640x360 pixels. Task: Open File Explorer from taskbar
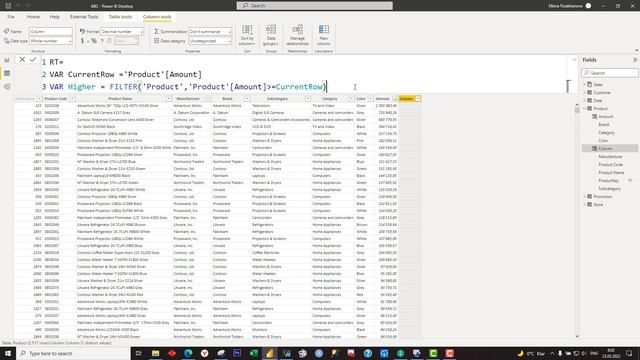(156, 353)
